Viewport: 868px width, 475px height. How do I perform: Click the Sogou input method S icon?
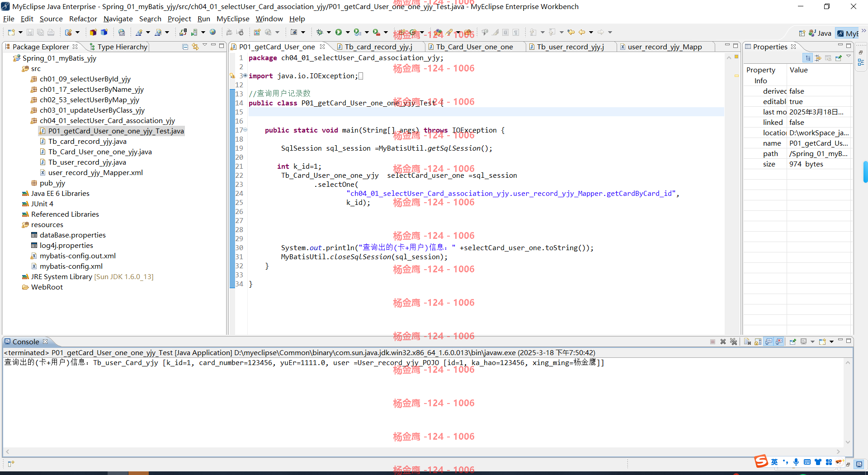click(x=761, y=461)
